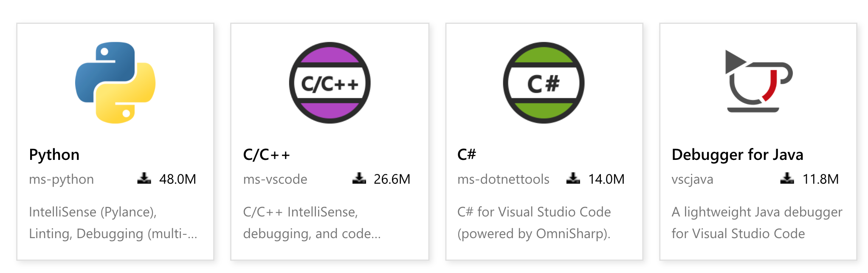Click the purple C/C++ extension logo

(330, 82)
